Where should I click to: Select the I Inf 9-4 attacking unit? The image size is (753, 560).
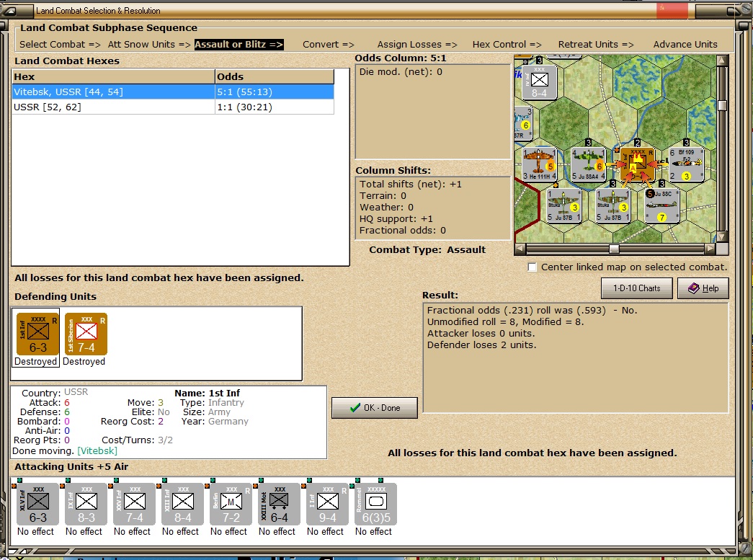click(328, 505)
